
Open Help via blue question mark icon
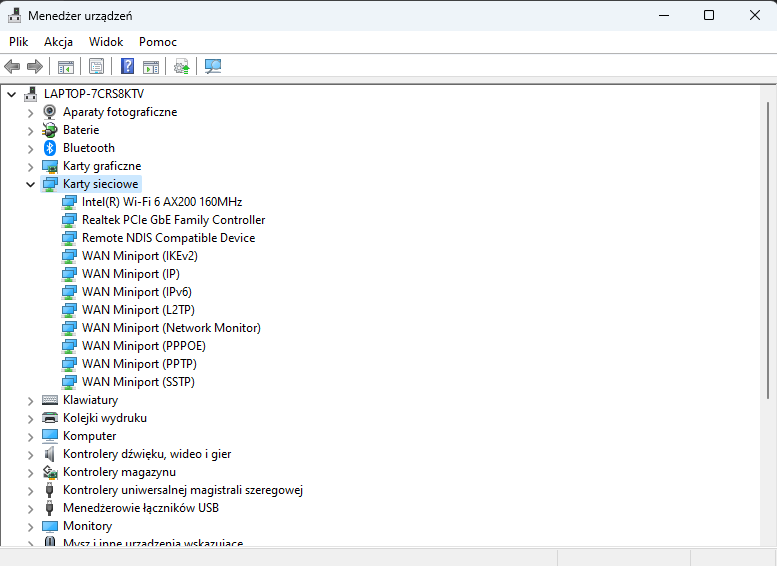(x=127, y=66)
